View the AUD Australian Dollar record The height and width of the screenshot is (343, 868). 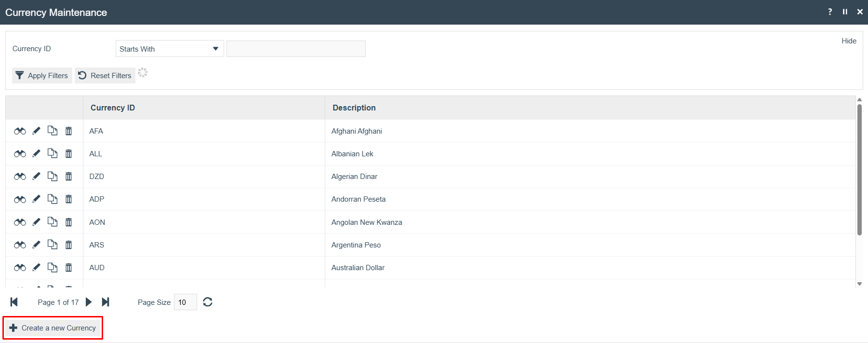(x=20, y=268)
